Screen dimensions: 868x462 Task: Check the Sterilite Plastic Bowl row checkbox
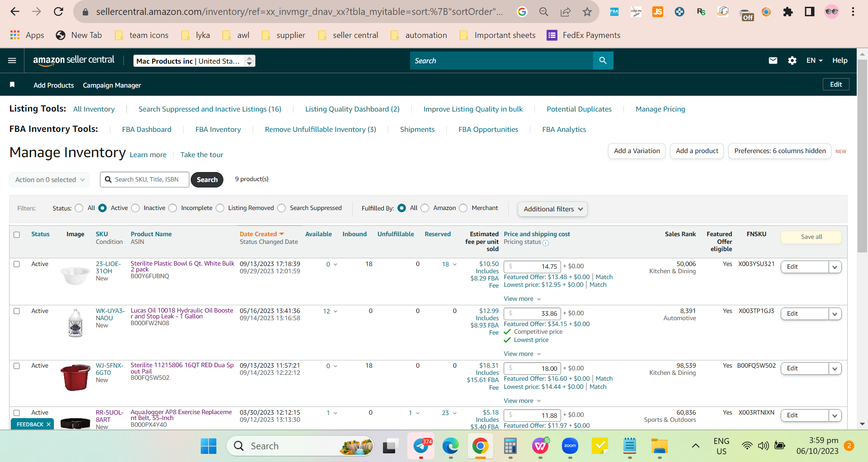coord(17,264)
